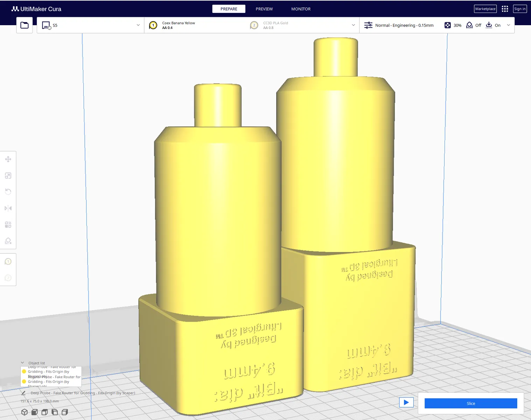Select the Coex Banana Yellow material swatch
The image size is (531, 420).
(153, 25)
